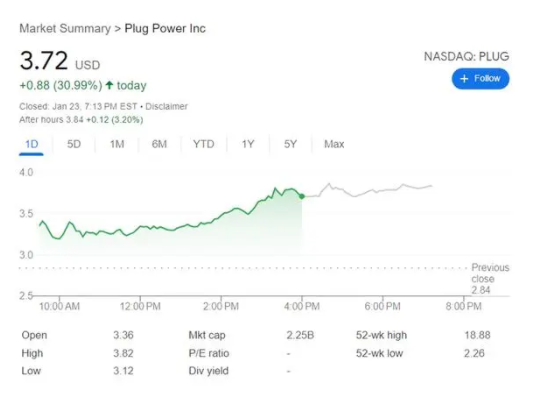Click the 4:00 PM marker on time axis

[x=302, y=306]
